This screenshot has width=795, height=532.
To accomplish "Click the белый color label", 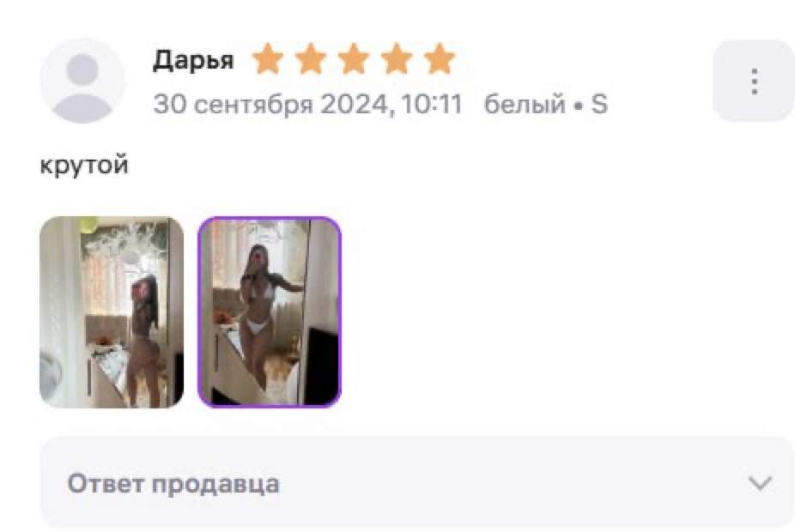I will coord(525,105).
